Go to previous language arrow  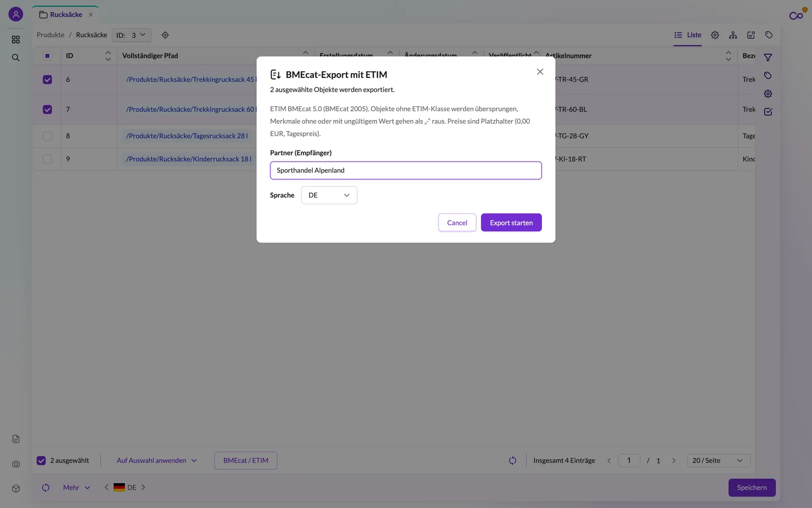[x=107, y=487]
